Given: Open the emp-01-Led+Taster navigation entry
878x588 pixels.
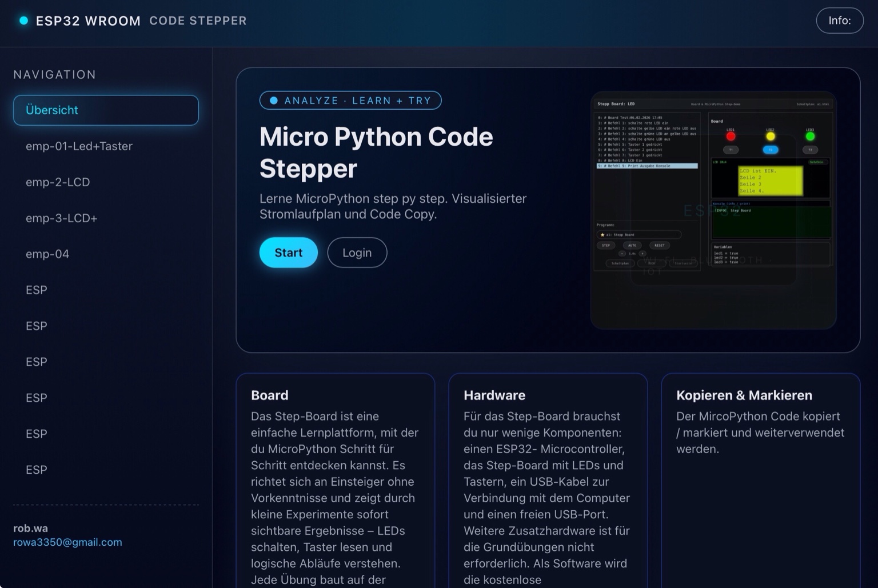Looking at the screenshot, I should point(79,146).
